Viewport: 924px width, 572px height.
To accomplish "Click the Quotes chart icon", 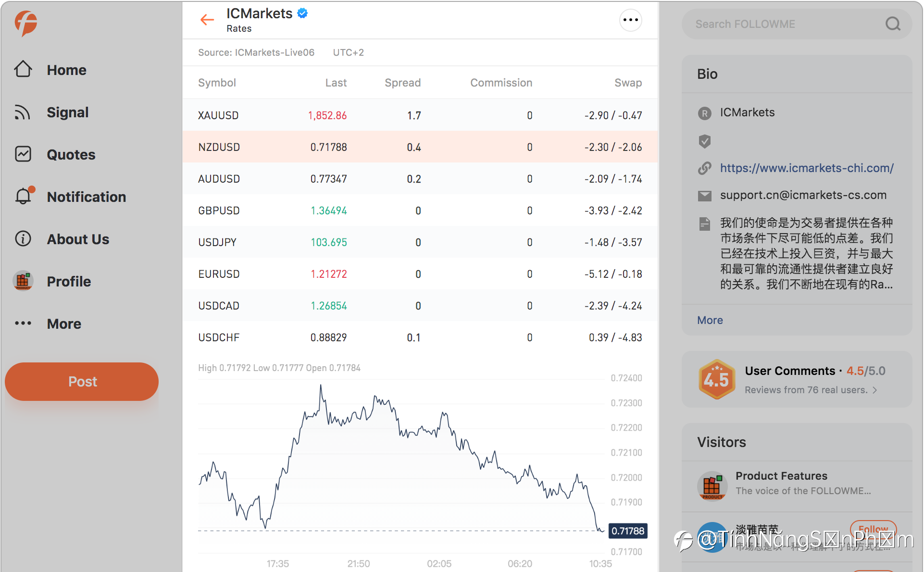I will [23, 154].
